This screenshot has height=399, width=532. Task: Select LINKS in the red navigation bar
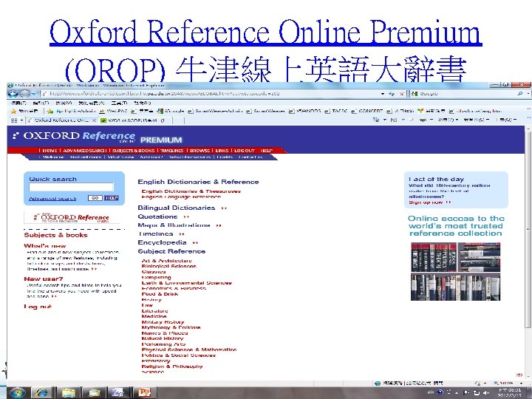tap(222, 150)
